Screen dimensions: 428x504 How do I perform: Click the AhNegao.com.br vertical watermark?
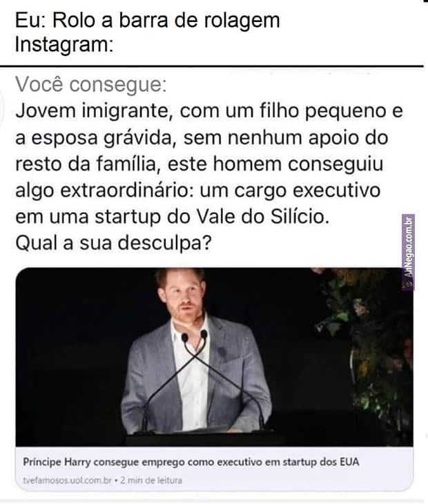coord(408,247)
